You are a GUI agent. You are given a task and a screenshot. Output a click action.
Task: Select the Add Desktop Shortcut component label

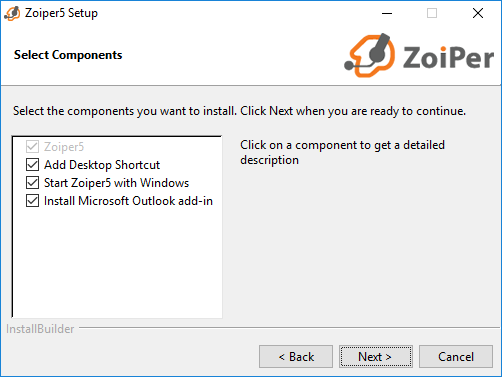[x=102, y=165]
